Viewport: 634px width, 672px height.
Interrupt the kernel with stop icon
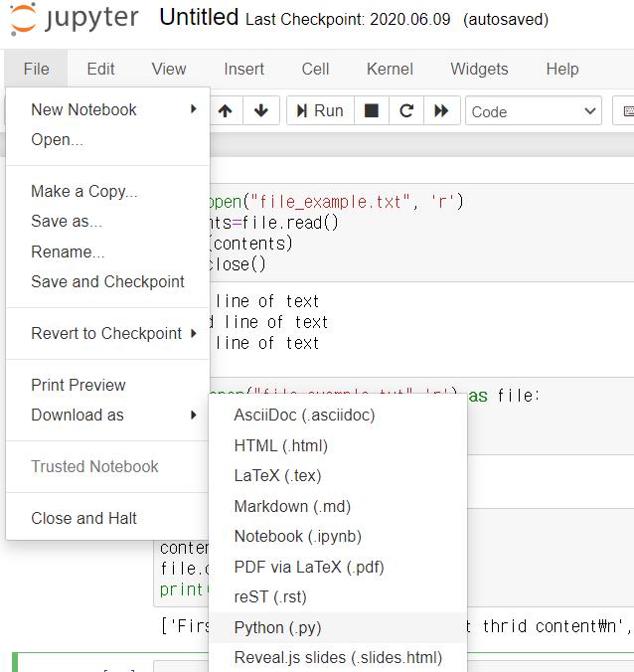pos(372,111)
